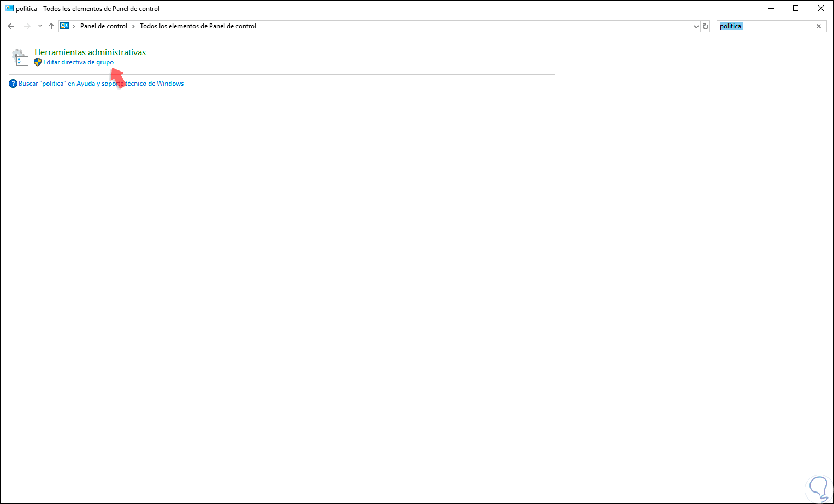This screenshot has width=834, height=504.
Task: Click shield icon beside Editar directiva
Action: pyautogui.click(x=38, y=62)
